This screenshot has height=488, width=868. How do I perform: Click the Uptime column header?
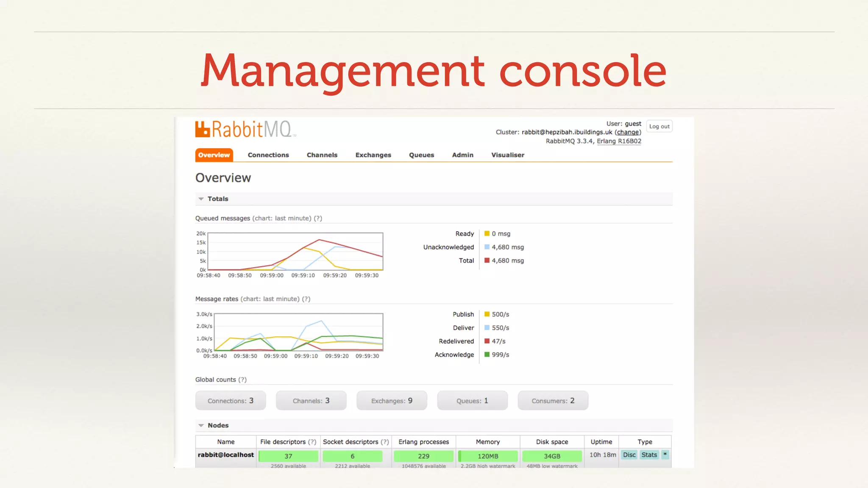click(601, 442)
